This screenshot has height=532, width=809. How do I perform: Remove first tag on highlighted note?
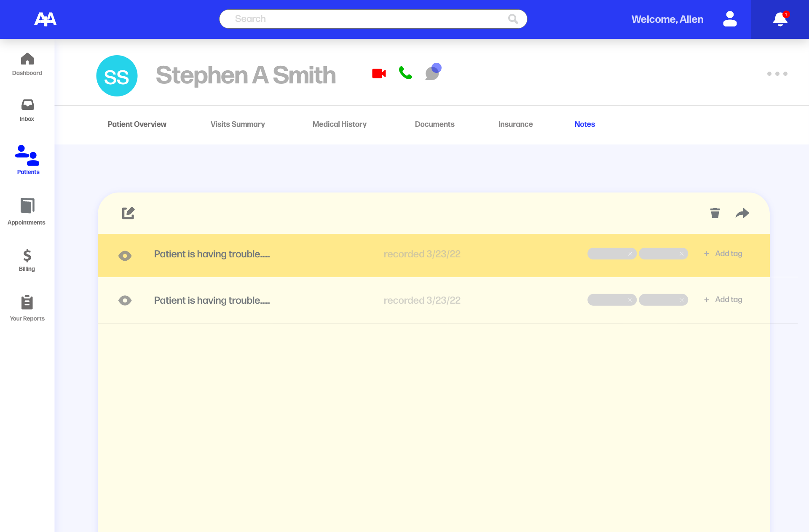630,254
